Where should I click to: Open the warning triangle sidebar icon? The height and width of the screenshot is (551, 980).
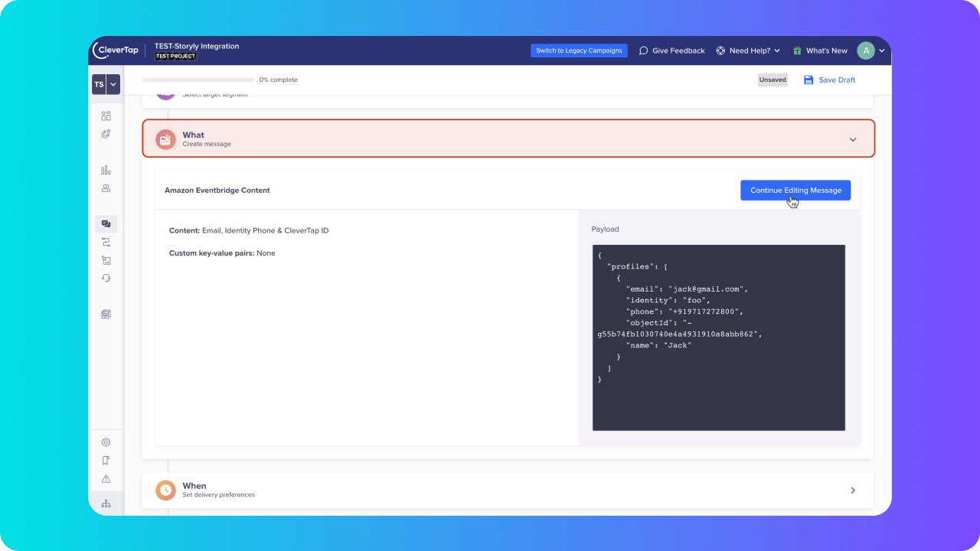106,479
